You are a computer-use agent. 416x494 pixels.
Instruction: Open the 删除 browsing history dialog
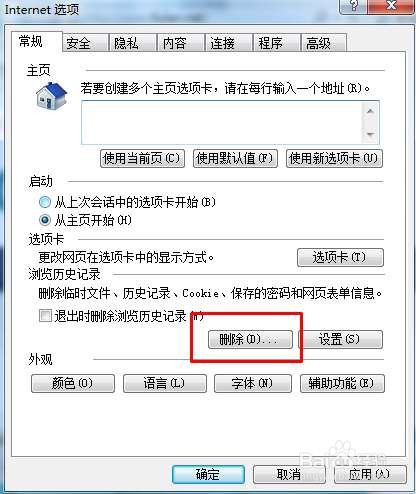pyautogui.click(x=250, y=340)
